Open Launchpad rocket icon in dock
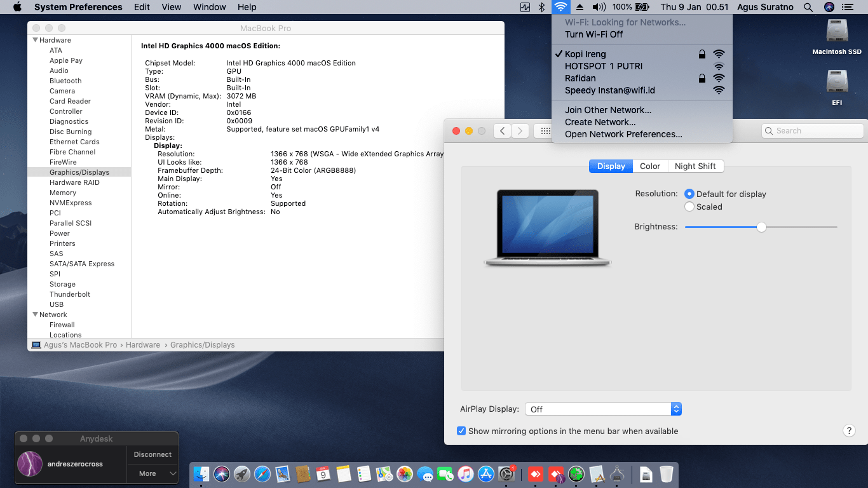The image size is (868, 488). (x=242, y=474)
